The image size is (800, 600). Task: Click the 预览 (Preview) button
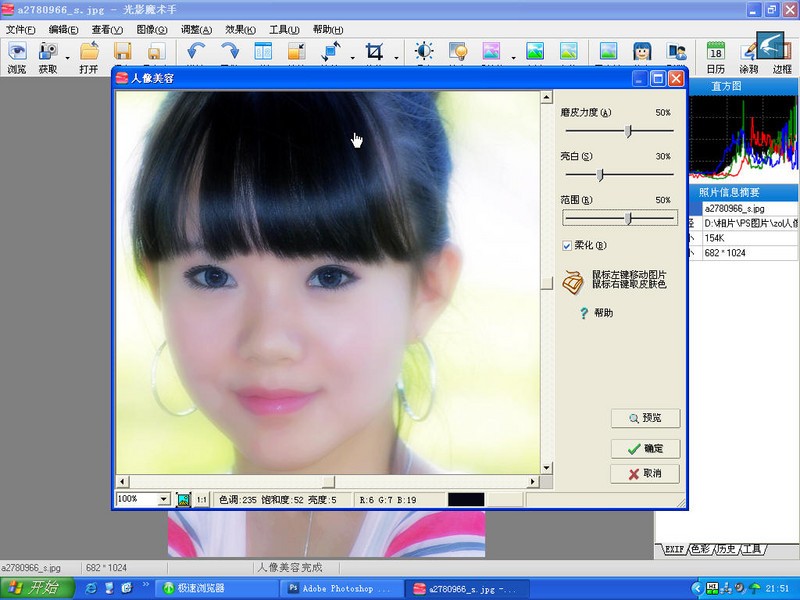(x=646, y=418)
